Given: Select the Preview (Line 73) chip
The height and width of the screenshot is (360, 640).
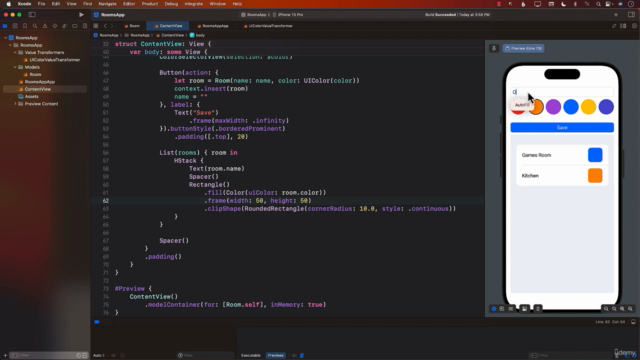Looking at the screenshot, I should [x=523, y=48].
